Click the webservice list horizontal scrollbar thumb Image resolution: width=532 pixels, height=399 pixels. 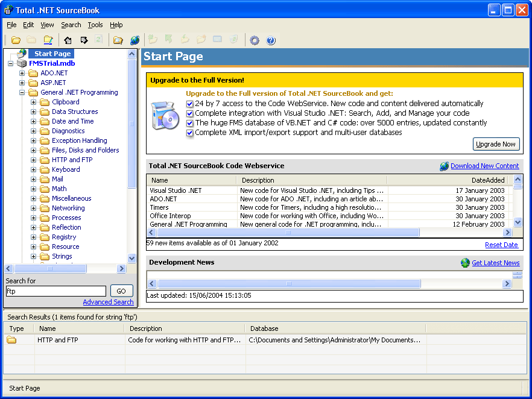[288, 232]
